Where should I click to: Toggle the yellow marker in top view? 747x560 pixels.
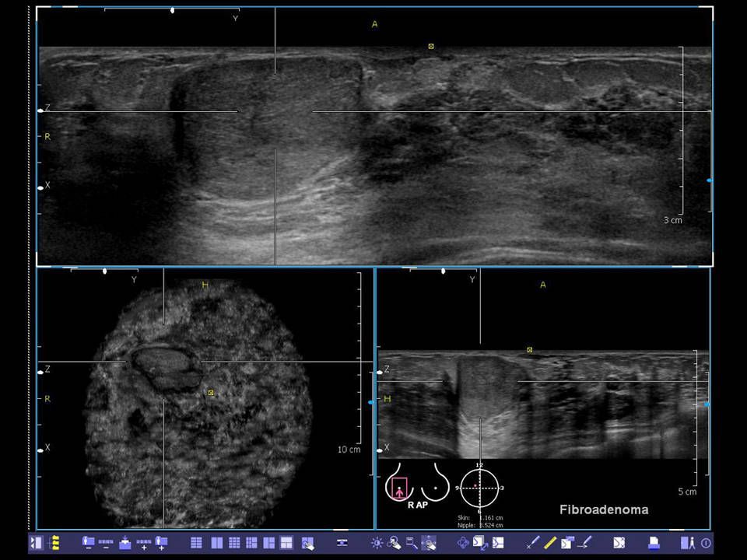point(430,47)
